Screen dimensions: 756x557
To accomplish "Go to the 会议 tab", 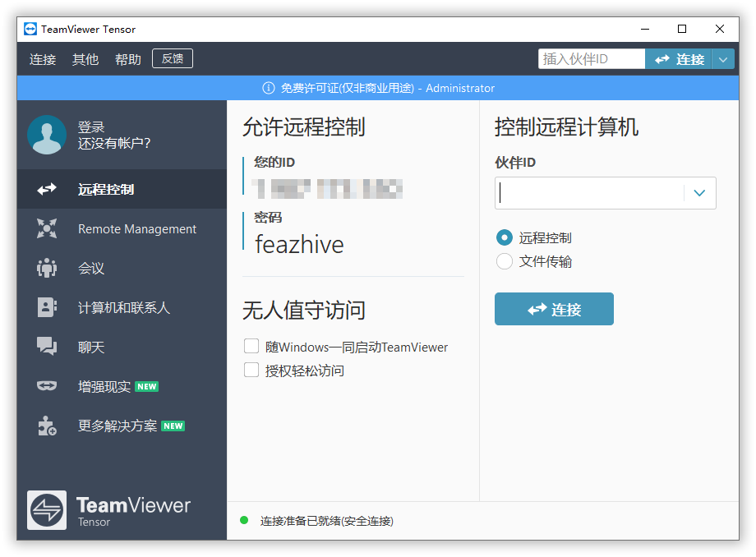I will coord(122,268).
